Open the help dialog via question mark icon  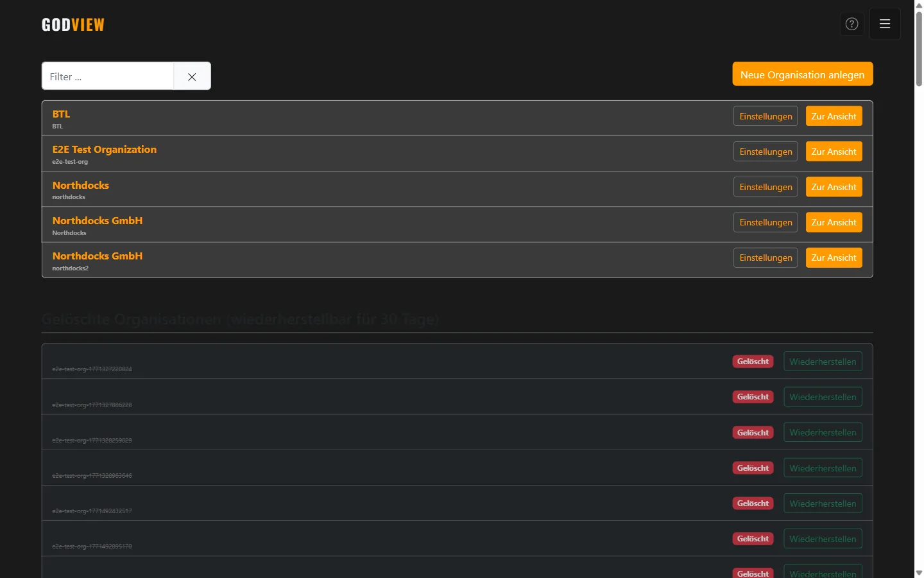click(851, 24)
